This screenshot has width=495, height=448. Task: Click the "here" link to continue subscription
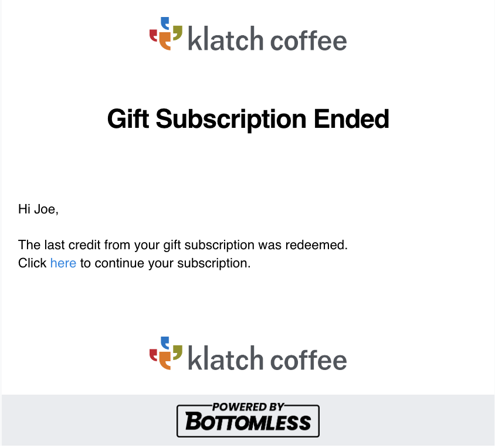coord(63,263)
